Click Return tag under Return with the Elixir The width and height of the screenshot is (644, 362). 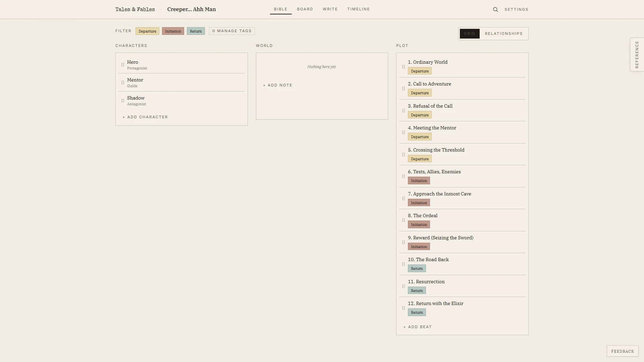click(x=417, y=312)
